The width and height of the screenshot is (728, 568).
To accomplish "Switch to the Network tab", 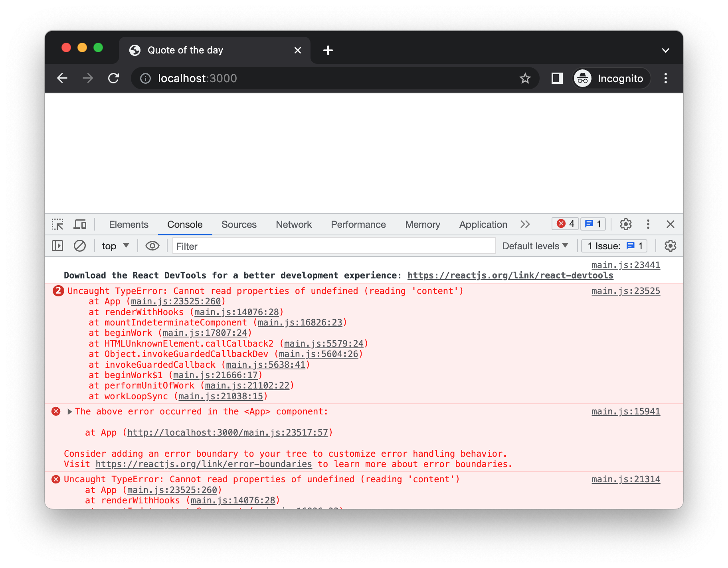I will click(x=293, y=225).
